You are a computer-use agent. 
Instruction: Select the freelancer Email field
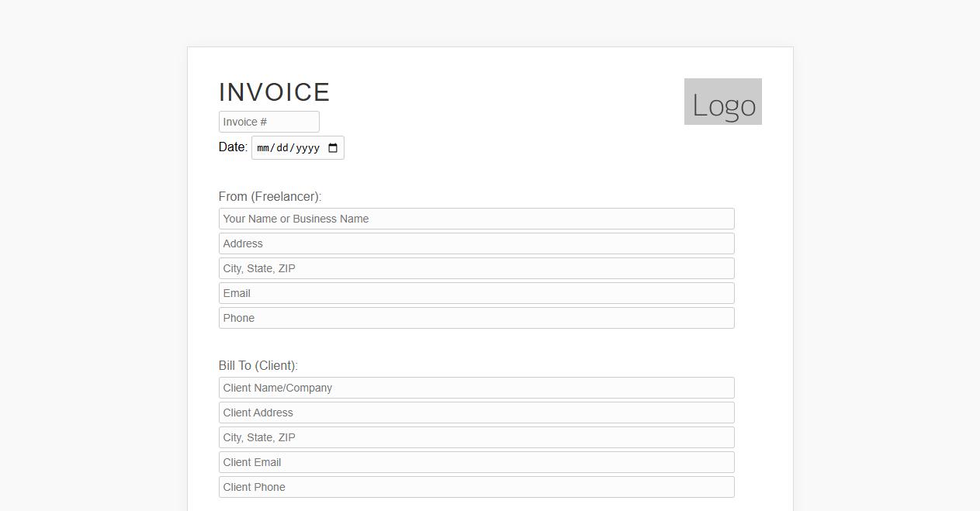(476, 293)
